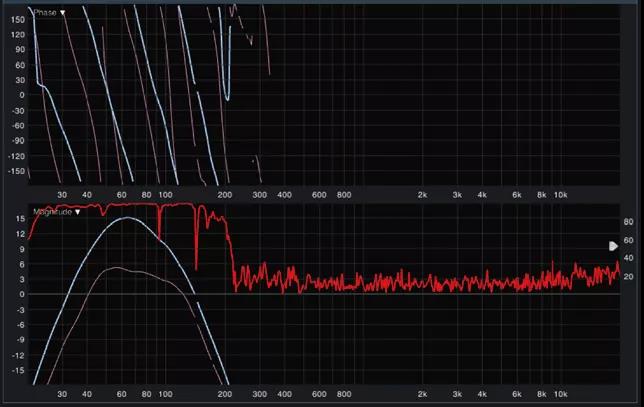Viewport: 644px width, 407px height.
Task: Click the 30 Hz label under Magnitude plot
Action: (63, 395)
